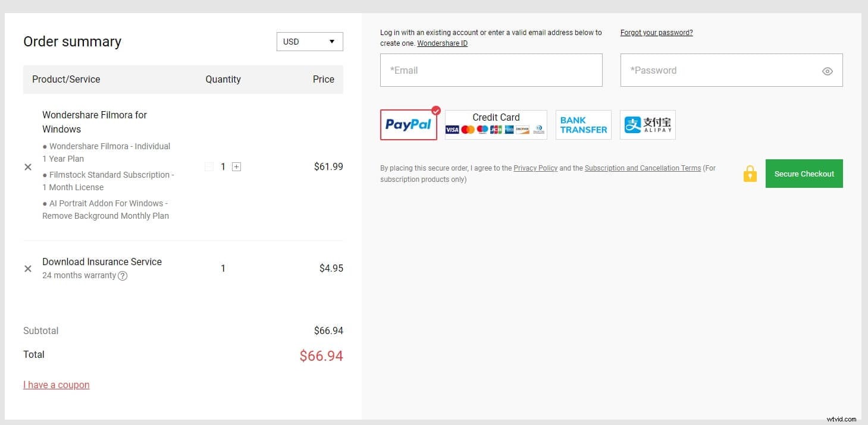Choose Bank Transfer payment method

583,125
